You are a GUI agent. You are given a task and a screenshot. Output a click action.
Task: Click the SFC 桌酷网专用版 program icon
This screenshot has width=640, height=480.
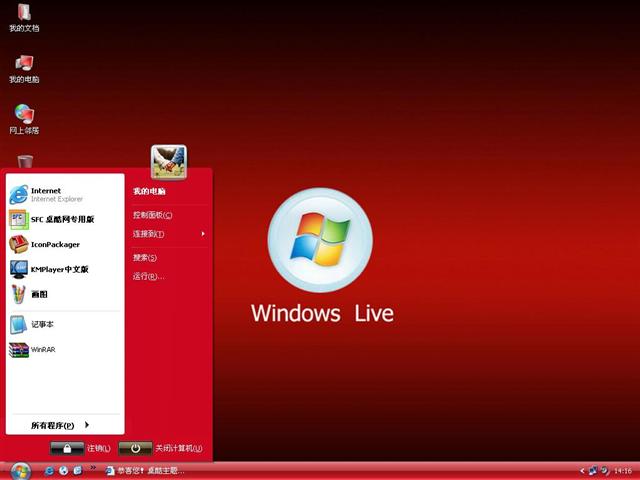pos(19,220)
